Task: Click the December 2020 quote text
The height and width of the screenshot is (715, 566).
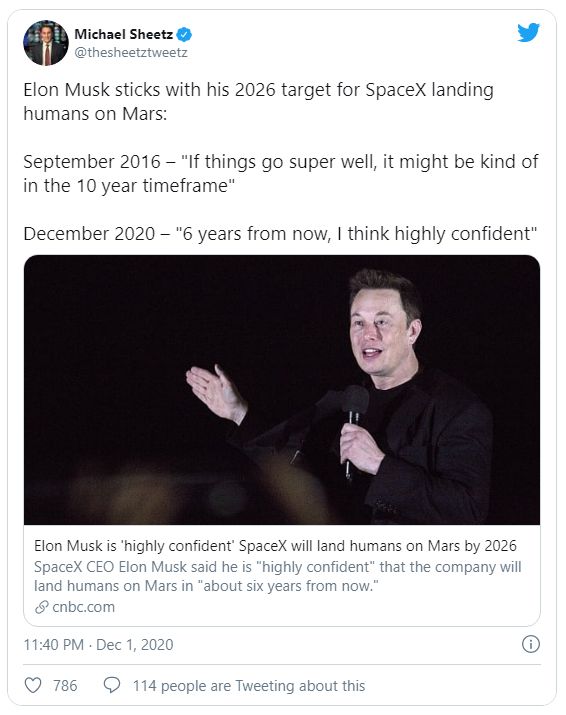Action: coord(280,233)
